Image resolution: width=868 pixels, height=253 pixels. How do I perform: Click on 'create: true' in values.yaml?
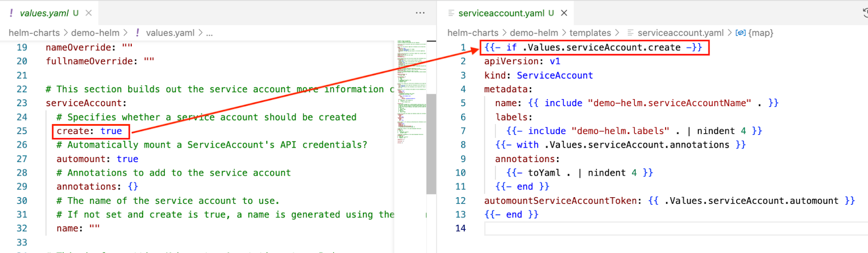click(x=90, y=131)
